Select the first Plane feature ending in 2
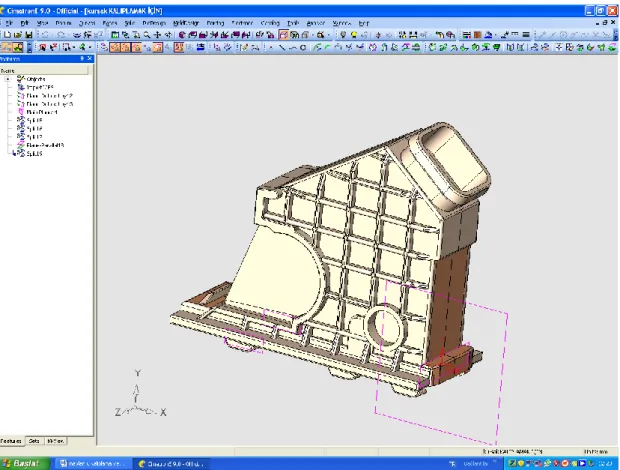The image size is (620, 470). pos(49,96)
